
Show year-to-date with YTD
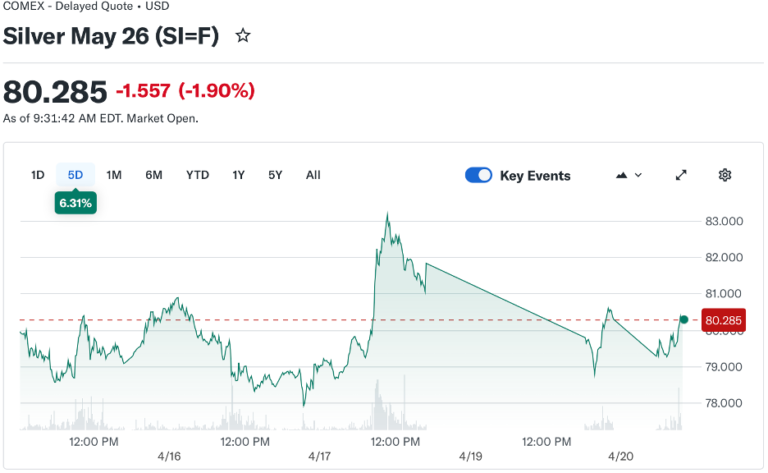click(x=197, y=175)
